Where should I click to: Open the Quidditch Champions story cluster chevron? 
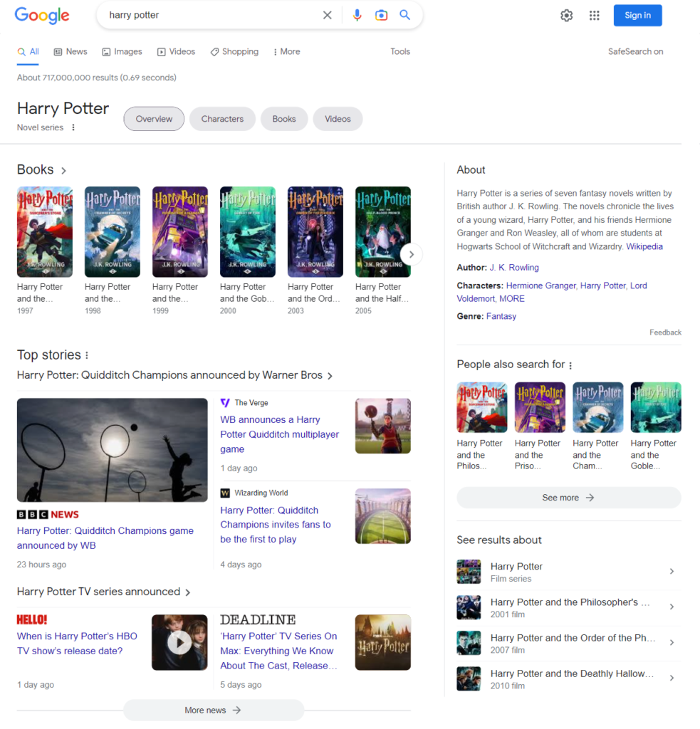pos(330,376)
